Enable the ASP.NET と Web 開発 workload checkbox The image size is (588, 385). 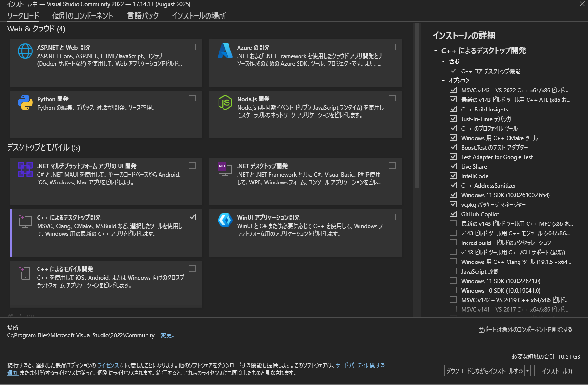click(192, 47)
